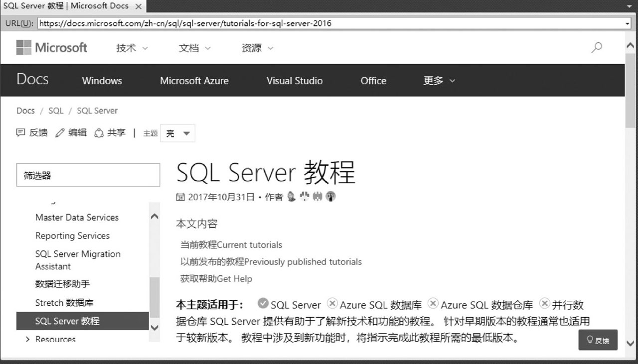
Task: Open the 资源 dropdown menu
Action: (257, 48)
